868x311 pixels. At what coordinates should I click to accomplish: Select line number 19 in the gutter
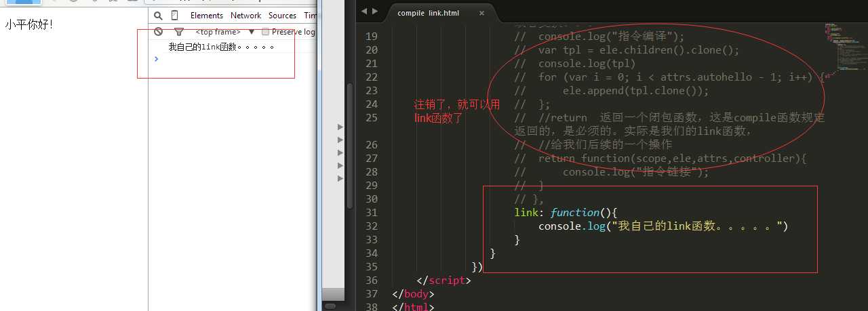[371, 36]
